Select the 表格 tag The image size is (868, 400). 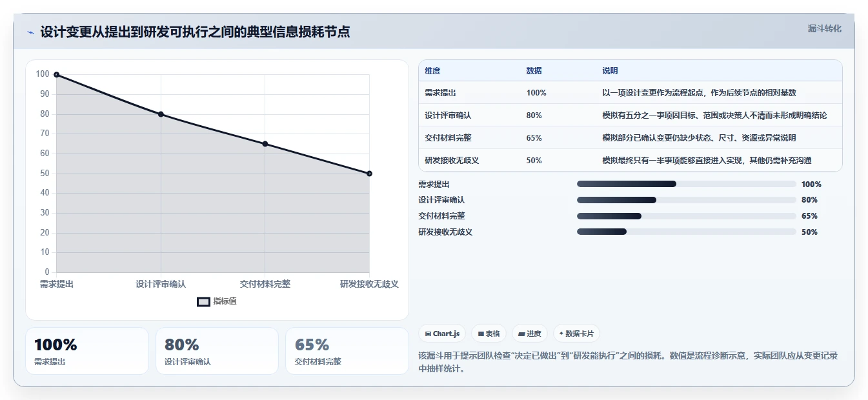(489, 334)
